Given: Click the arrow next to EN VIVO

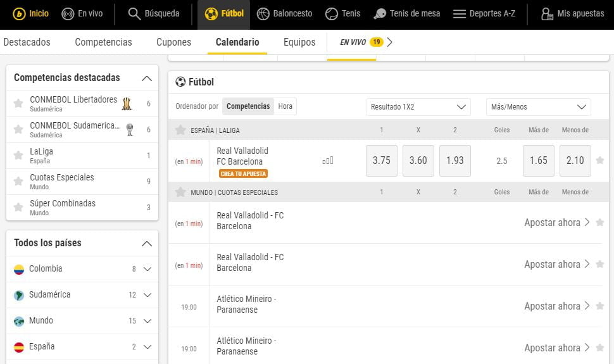Looking at the screenshot, I should click(x=390, y=42).
